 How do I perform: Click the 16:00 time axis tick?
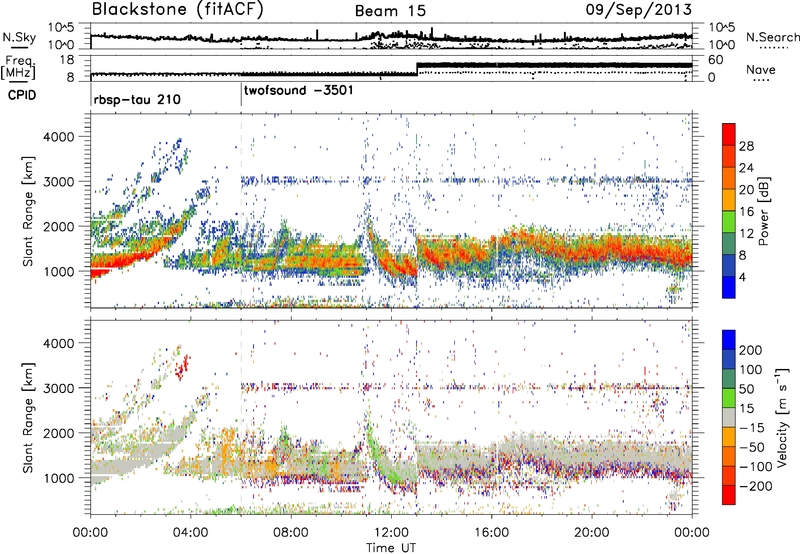(x=491, y=533)
